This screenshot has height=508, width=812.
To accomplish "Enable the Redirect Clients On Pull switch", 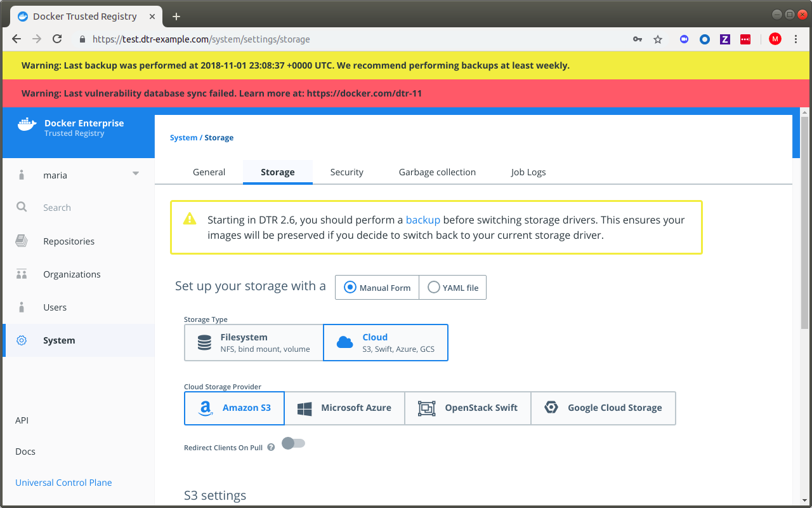I will point(293,443).
